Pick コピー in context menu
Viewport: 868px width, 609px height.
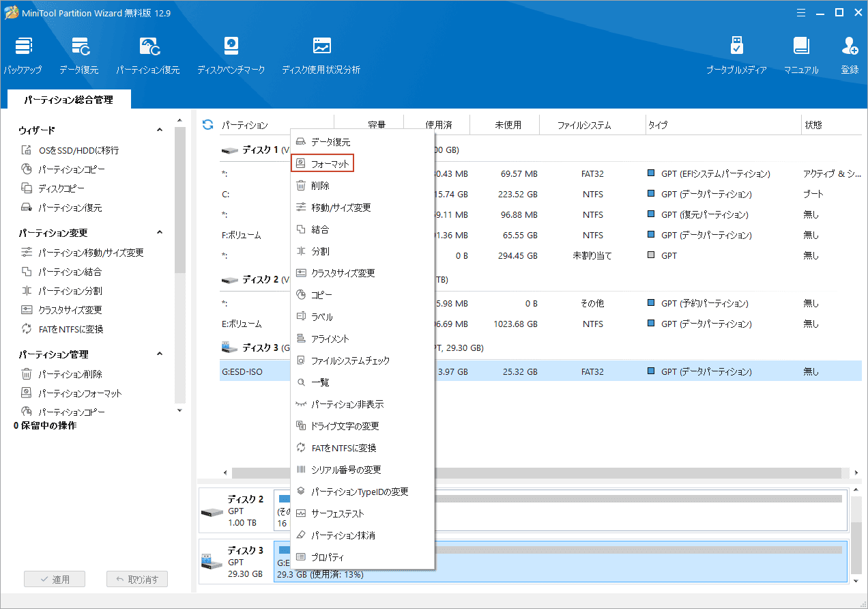[363, 295]
